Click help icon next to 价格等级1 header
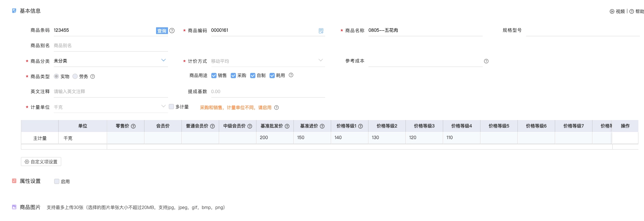The image size is (644, 221). [x=360, y=126]
